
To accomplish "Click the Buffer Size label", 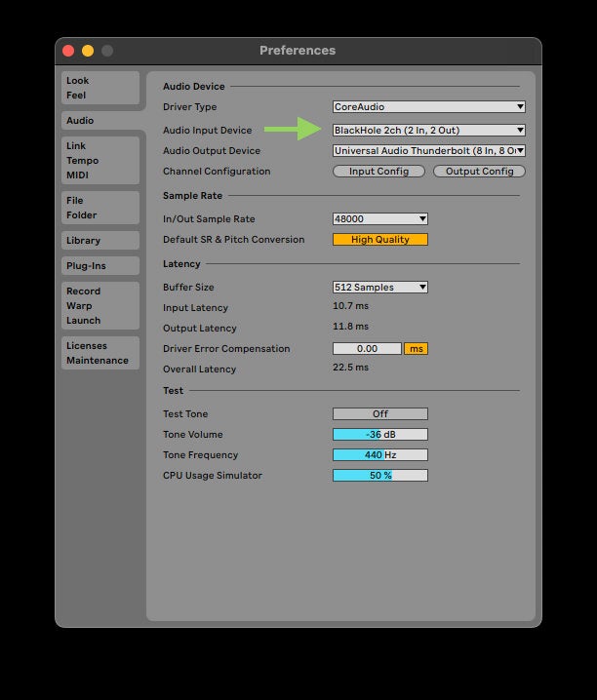I will (x=188, y=287).
